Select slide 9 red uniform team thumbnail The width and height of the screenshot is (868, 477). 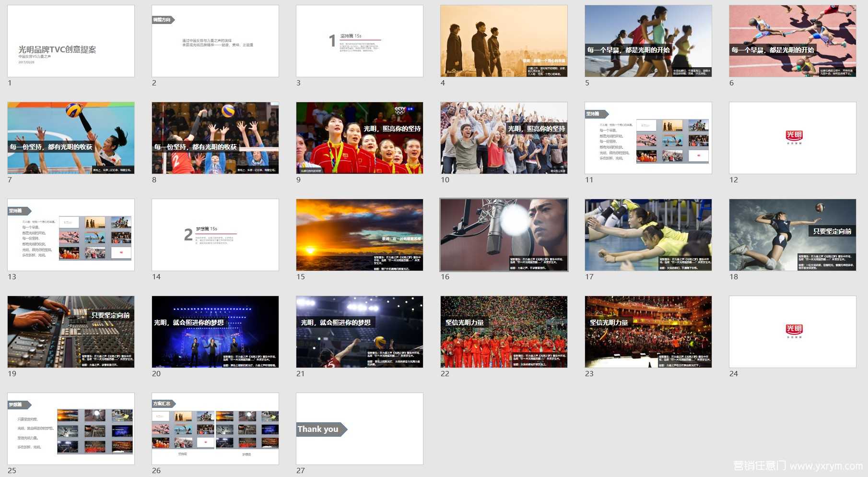pyautogui.click(x=360, y=138)
